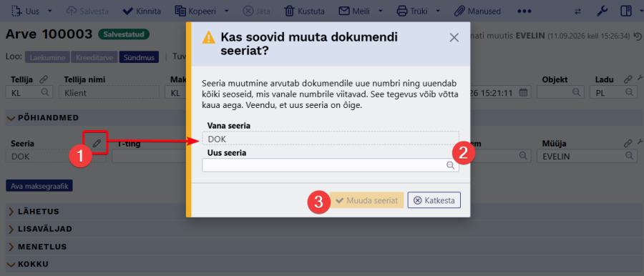The width and height of the screenshot is (644, 276).
Task: Click the Uus seeria input field
Action: [x=330, y=165]
